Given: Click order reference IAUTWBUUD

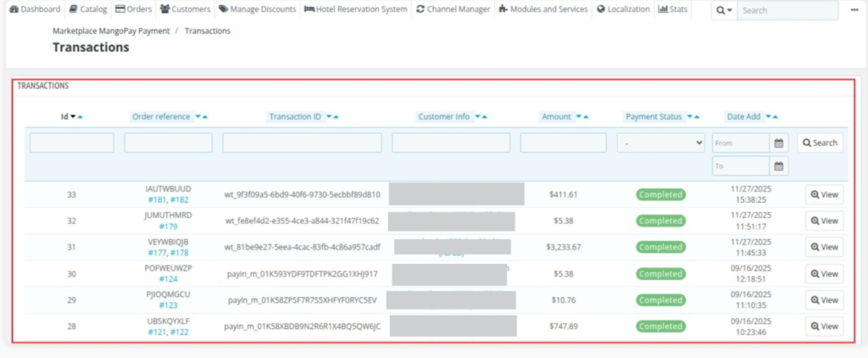Looking at the screenshot, I should pyautogui.click(x=169, y=189).
